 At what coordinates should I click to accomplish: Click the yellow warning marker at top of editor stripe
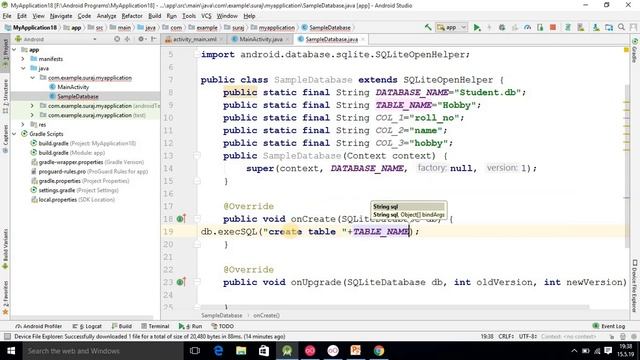[x=626, y=50]
